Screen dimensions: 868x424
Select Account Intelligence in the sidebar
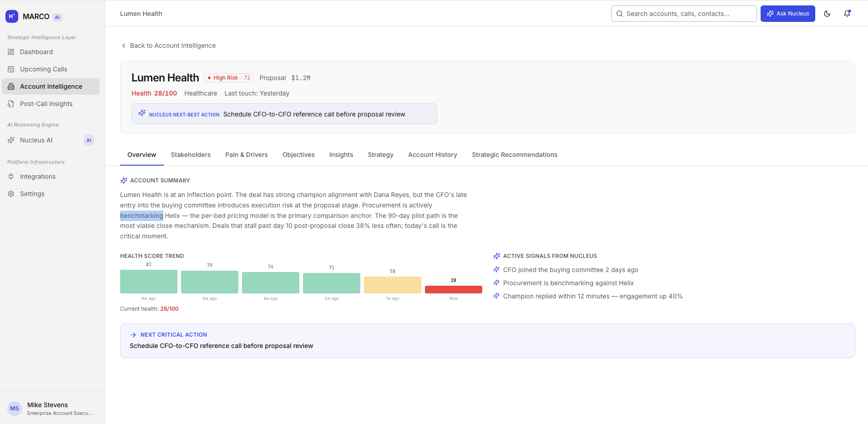(x=50, y=86)
